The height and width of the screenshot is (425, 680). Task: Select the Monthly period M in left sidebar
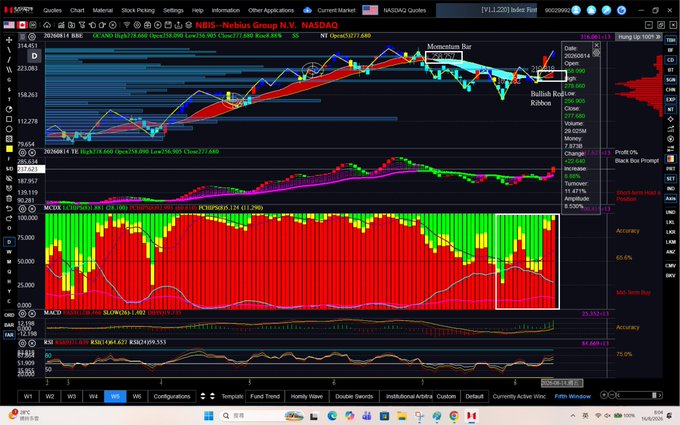point(9,262)
